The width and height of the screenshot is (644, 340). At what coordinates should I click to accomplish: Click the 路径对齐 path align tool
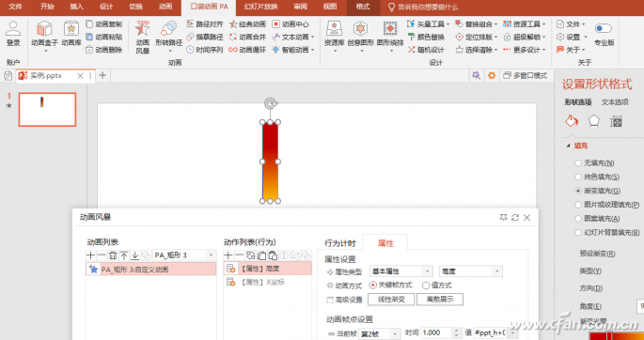click(x=205, y=24)
